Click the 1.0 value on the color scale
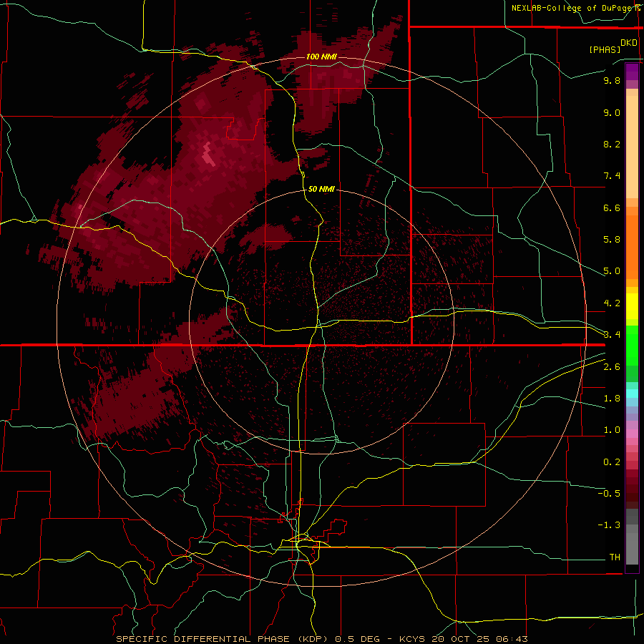Screen dimensions: 644x644 click(x=612, y=430)
